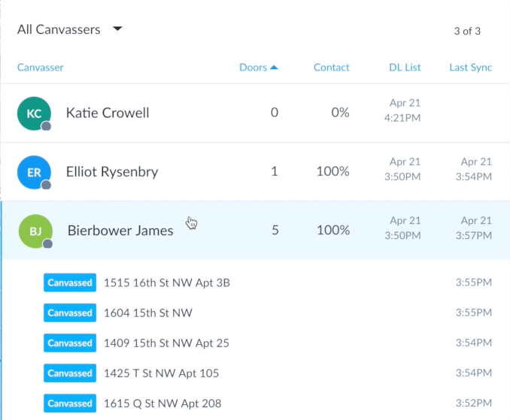The height and width of the screenshot is (420, 510).
Task: Click Bierbower James's BJ avatar icon
Action: coord(35,231)
